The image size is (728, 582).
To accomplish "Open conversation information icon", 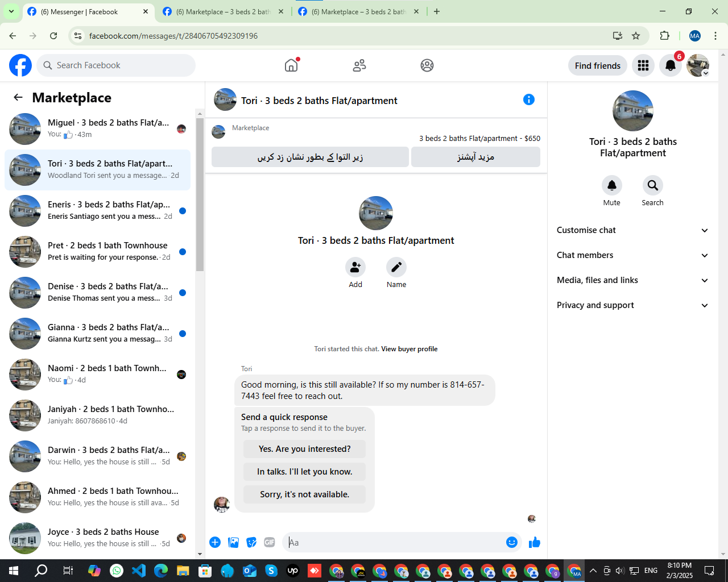I will (529, 99).
